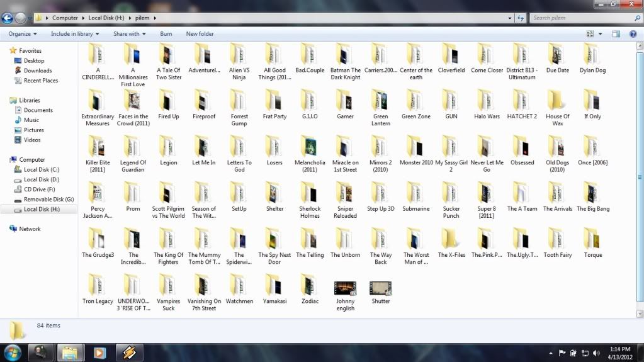644x362 pixels.
Task: Select Recent Places in navigation pane
Action: click(41, 81)
